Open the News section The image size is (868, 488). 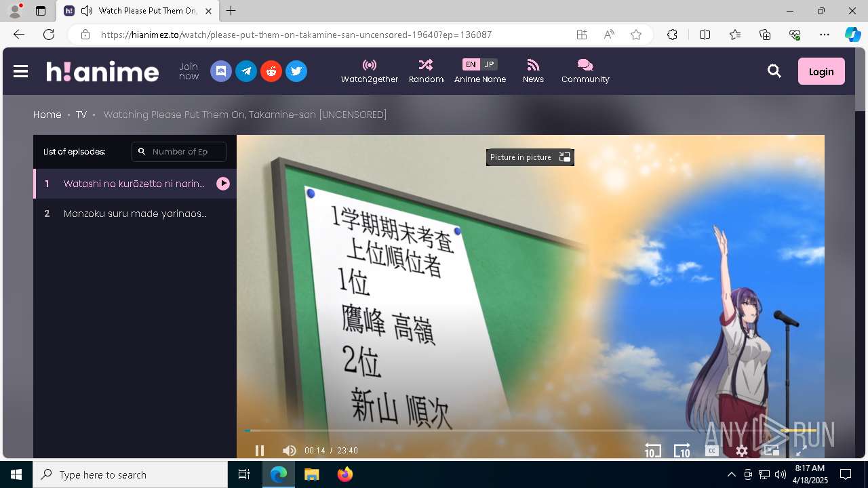[533, 71]
